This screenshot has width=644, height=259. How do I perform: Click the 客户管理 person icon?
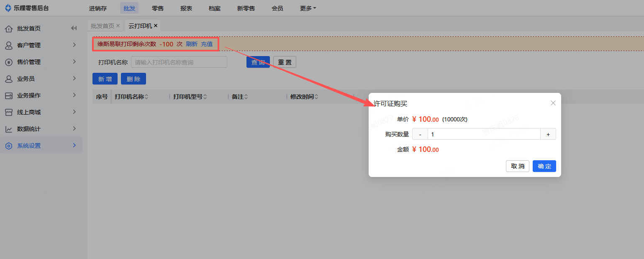coord(9,45)
